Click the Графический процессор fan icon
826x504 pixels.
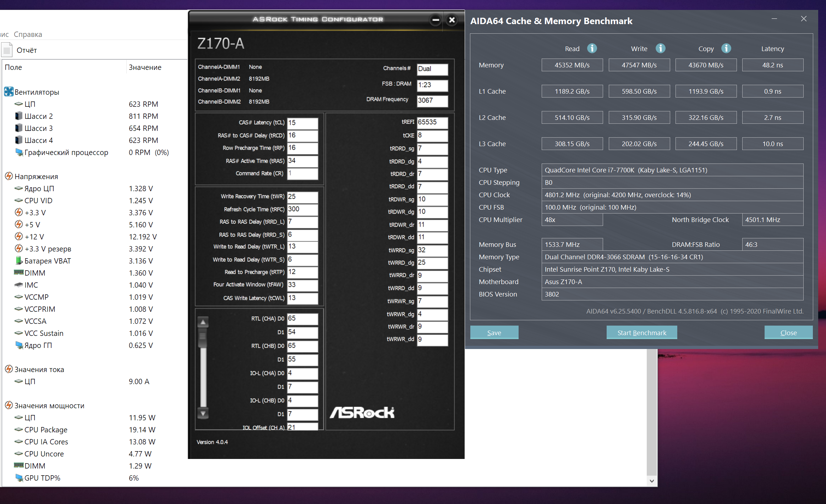point(19,152)
